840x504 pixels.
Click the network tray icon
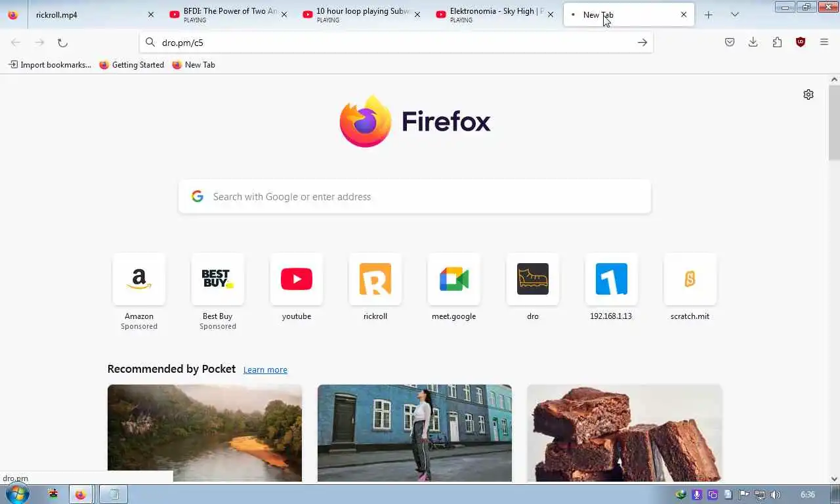pos(759,495)
